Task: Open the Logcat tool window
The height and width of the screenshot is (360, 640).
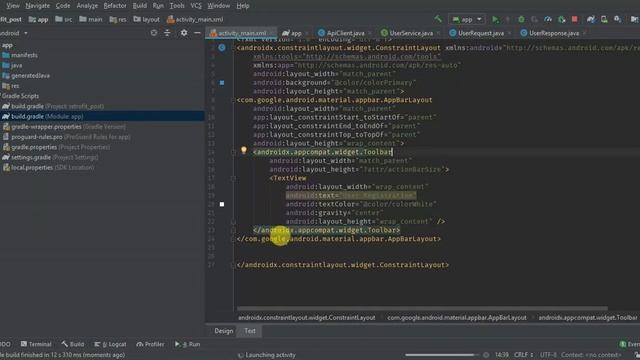Action: 110,344
